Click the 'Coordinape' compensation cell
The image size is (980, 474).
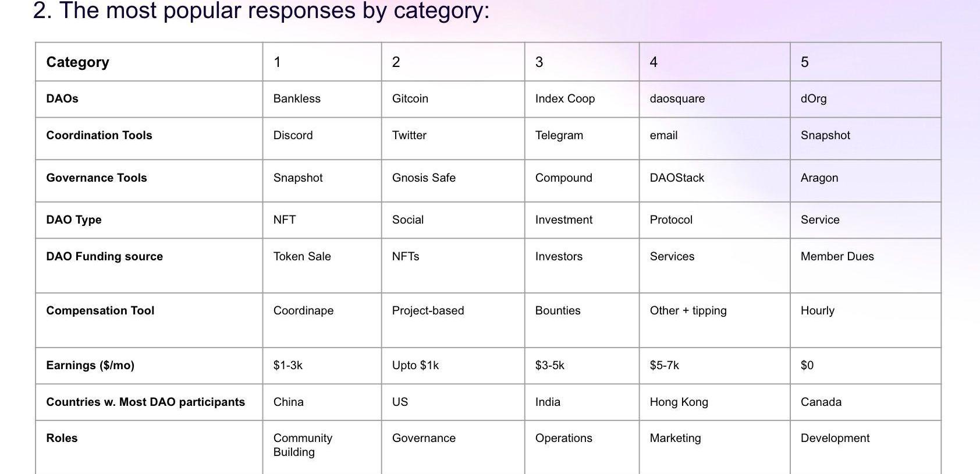pyautogui.click(x=322, y=320)
